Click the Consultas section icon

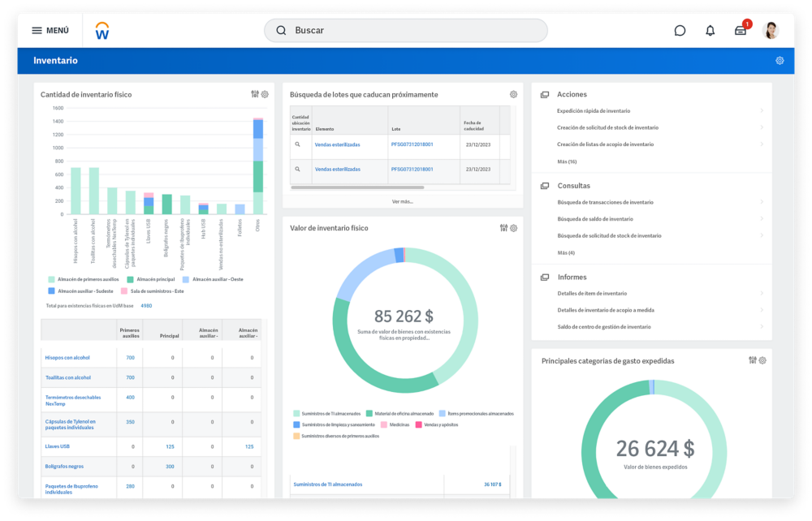(x=545, y=186)
